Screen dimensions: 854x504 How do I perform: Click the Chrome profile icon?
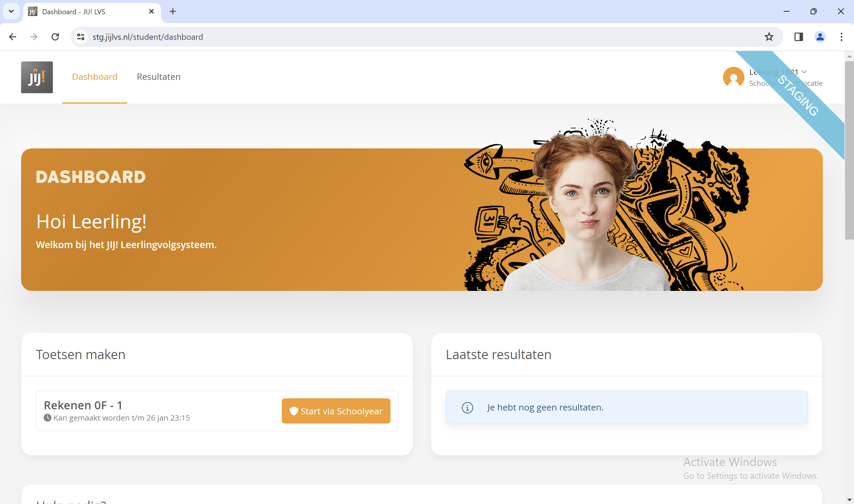click(x=820, y=37)
